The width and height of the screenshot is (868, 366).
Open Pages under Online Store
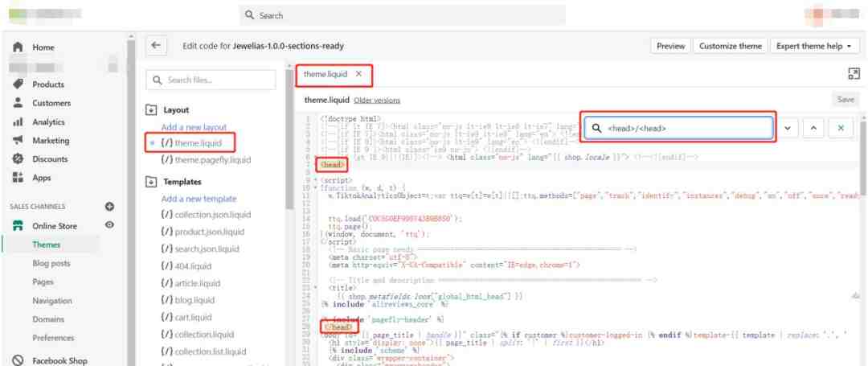click(43, 282)
